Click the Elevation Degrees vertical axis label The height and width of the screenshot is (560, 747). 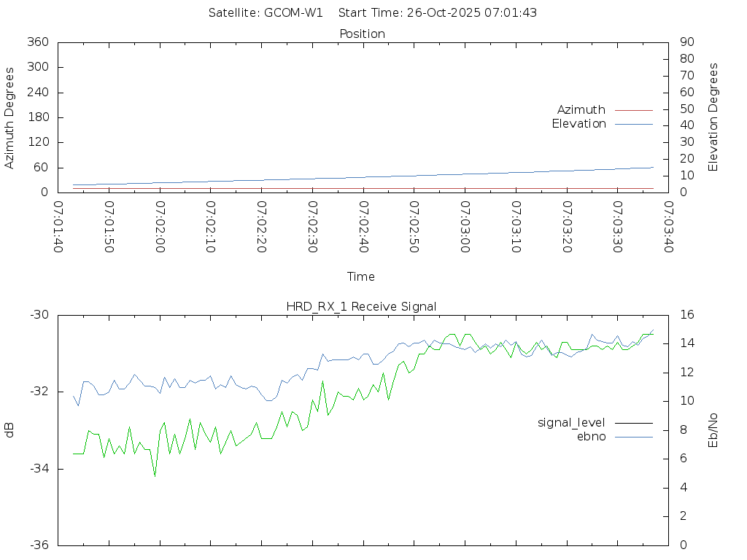(x=713, y=117)
